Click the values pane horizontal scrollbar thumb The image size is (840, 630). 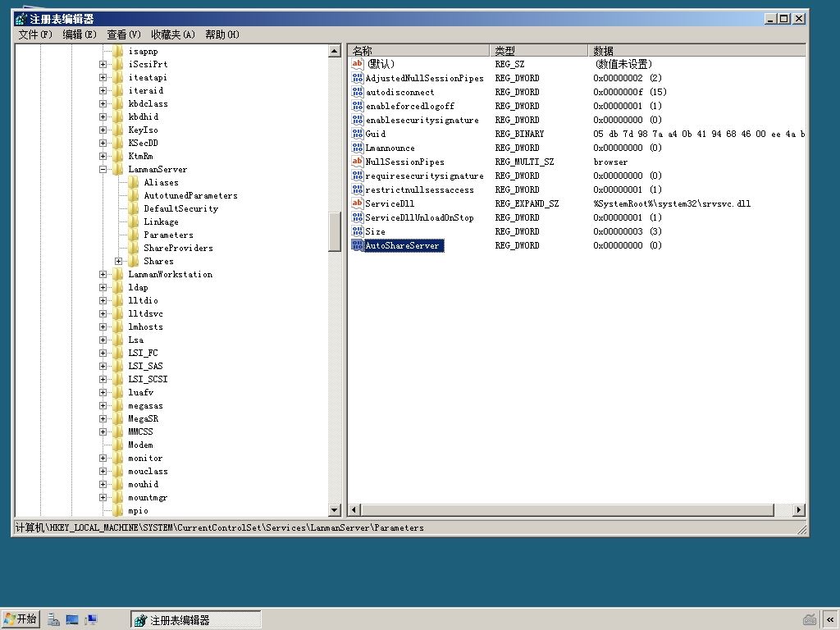pyautogui.click(x=568, y=510)
